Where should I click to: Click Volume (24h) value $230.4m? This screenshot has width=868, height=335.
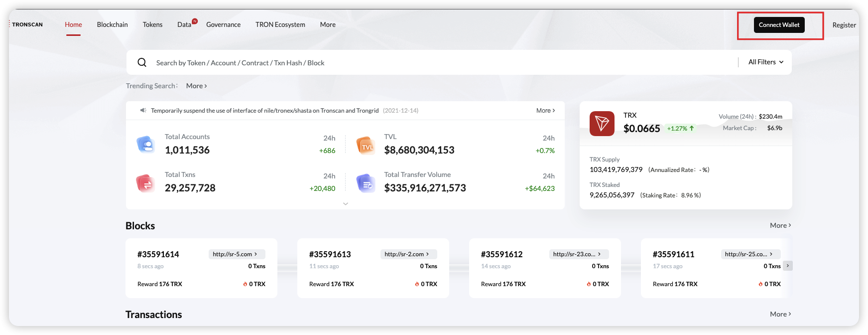coord(770,117)
